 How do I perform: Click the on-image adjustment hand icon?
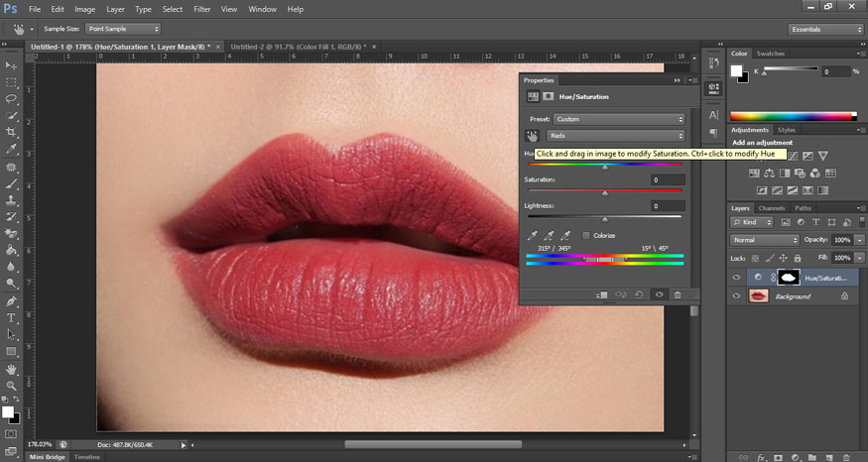point(533,135)
